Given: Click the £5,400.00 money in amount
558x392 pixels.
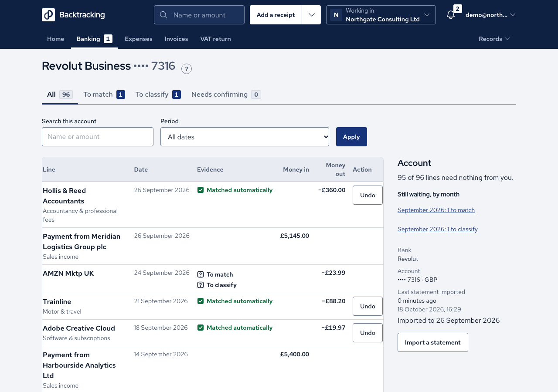Looking at the screenshot, I should pyautogui.click(x=295, y=354).
